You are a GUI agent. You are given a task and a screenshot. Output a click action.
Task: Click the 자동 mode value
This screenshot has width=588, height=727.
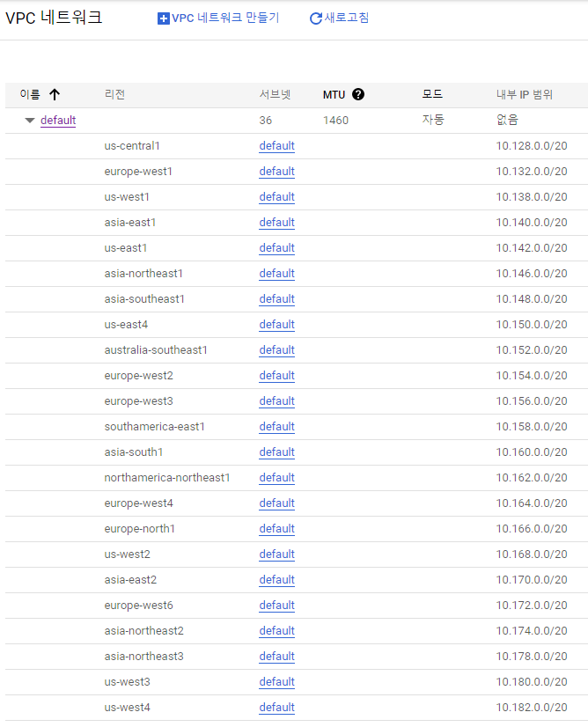tap(433, 120)
